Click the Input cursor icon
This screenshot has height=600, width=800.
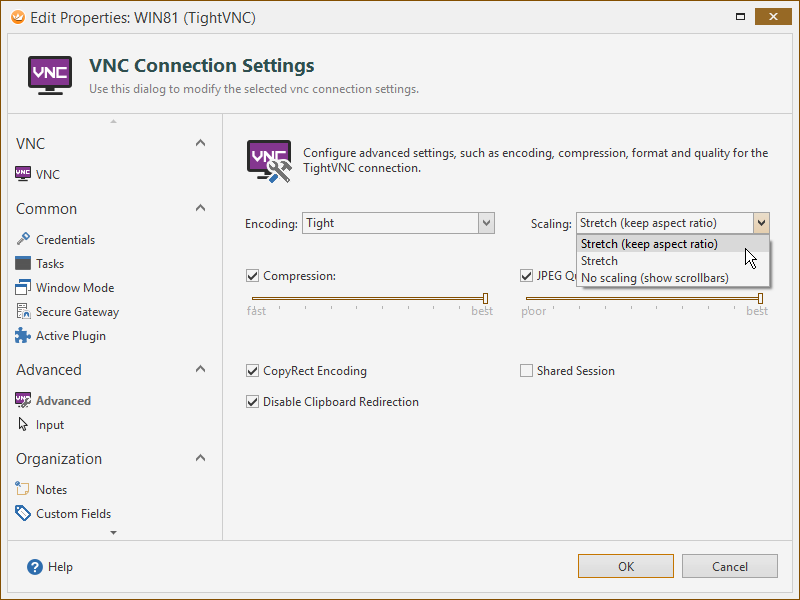click(x=24, y=424)
